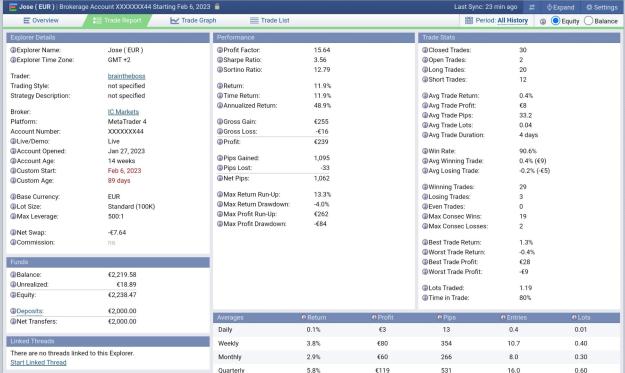
Task: Select the Trade Report tab
Action: 117,20
